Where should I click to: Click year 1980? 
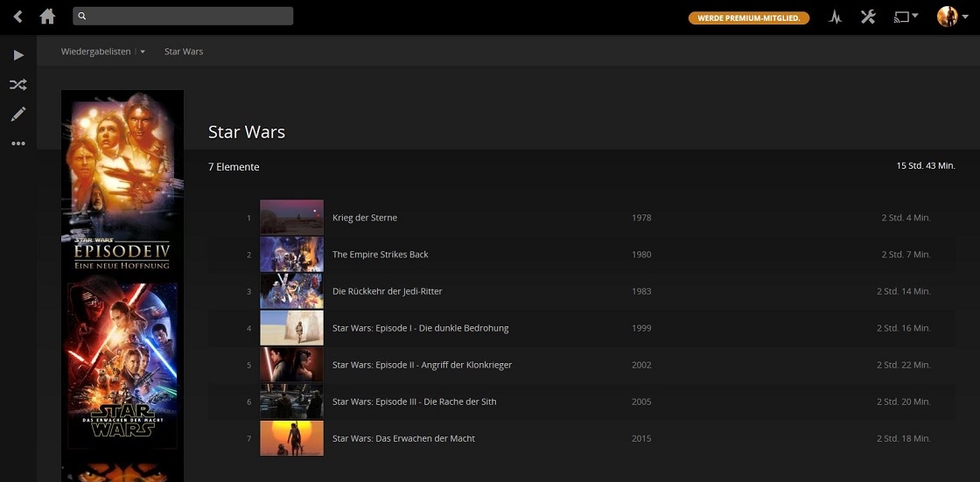(641, 255)
